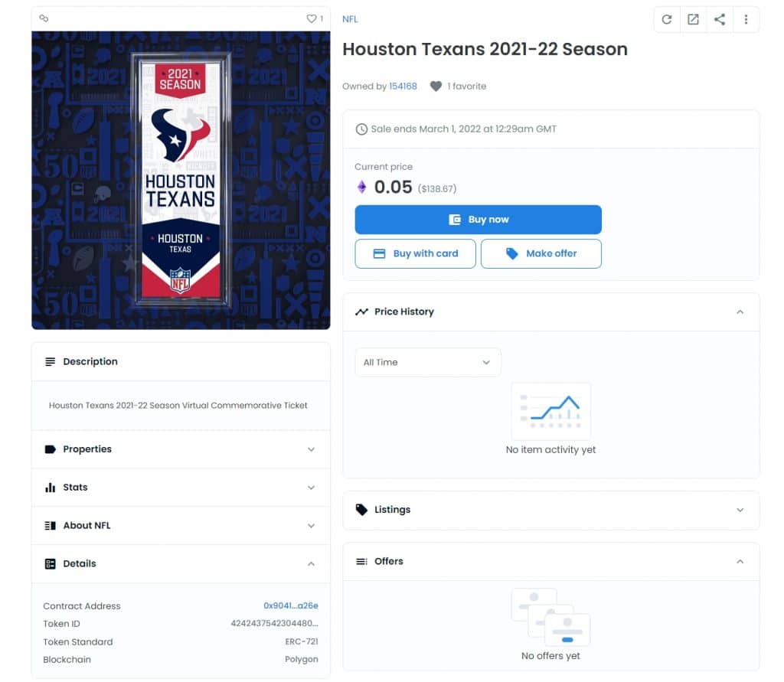Open the three-dot more options menu
This screenshot has width=784, height=682.
(746, 19)
